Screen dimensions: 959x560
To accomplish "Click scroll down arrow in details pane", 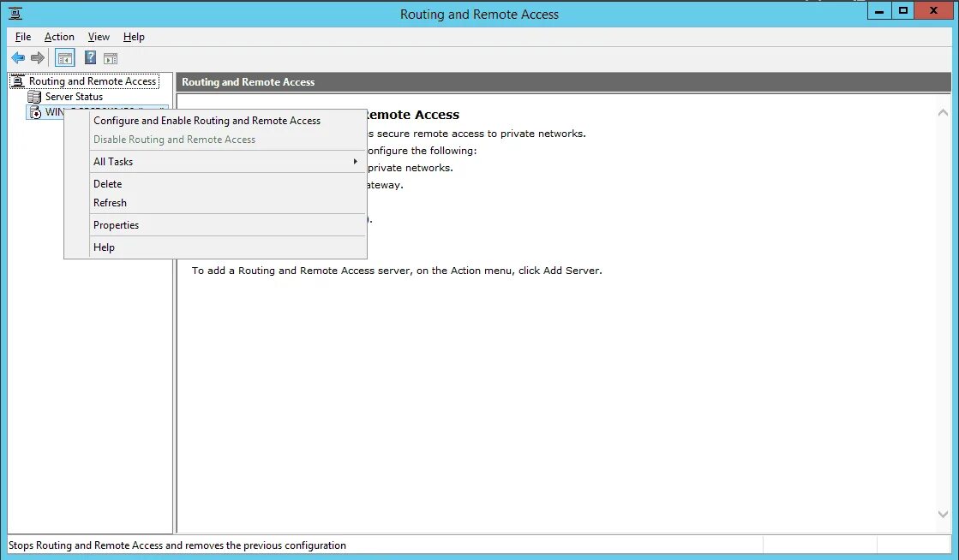I will coord(943,514).
